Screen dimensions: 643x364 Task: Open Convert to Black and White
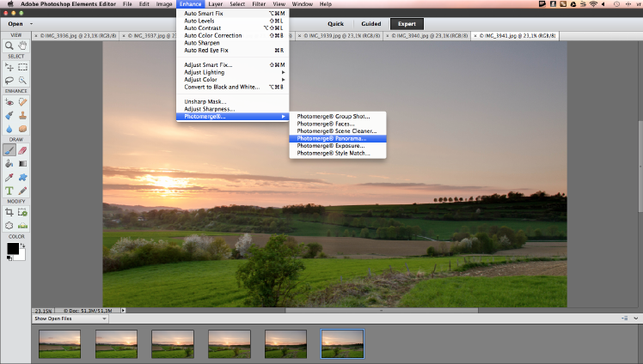coord(232,88)
